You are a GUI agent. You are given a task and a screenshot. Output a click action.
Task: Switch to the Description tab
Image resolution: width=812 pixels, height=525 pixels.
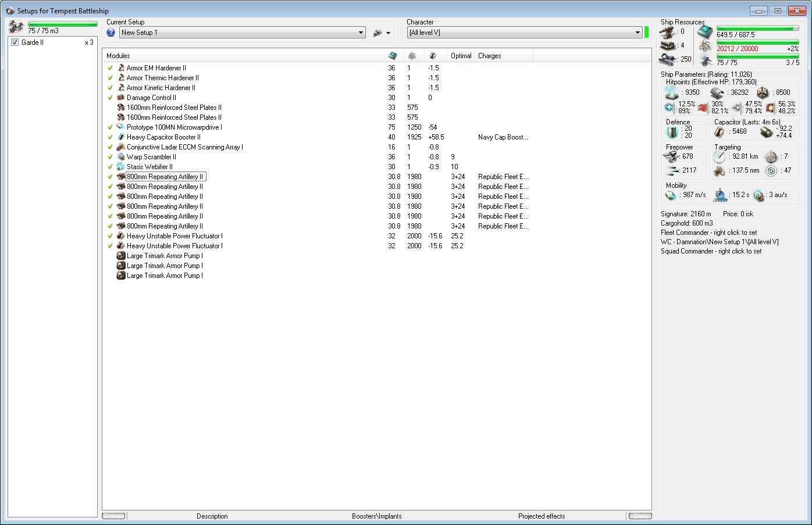tap(212, 516)
